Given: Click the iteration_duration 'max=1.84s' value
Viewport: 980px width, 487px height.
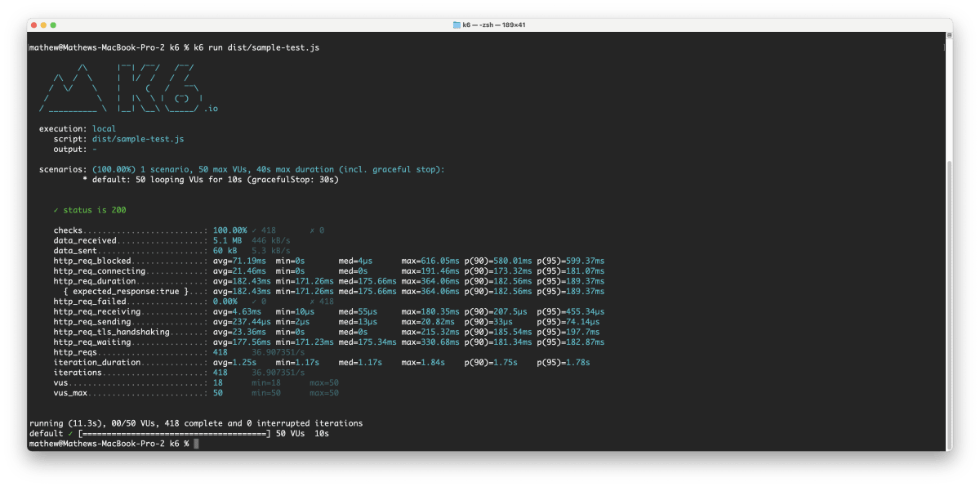Looking at the screenshot, I should 423,362.
